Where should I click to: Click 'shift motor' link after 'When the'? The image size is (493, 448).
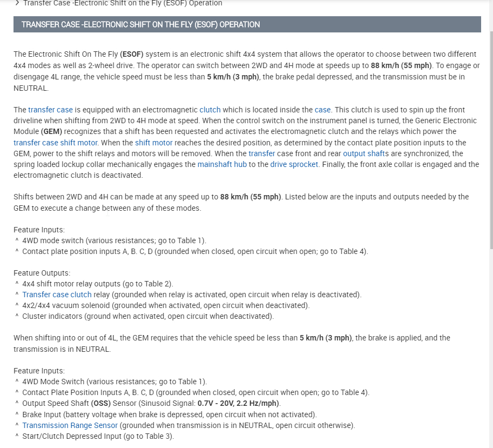(154, 143)
